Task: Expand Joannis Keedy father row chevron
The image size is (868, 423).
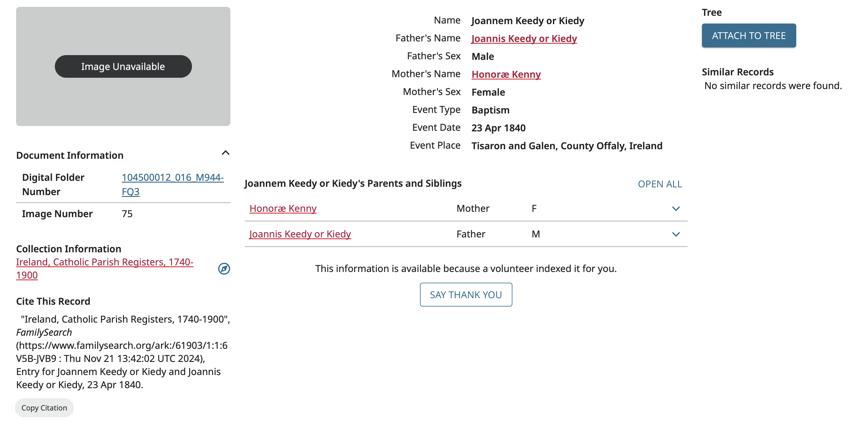Action: pyautogui.click(x=676, y=234)
